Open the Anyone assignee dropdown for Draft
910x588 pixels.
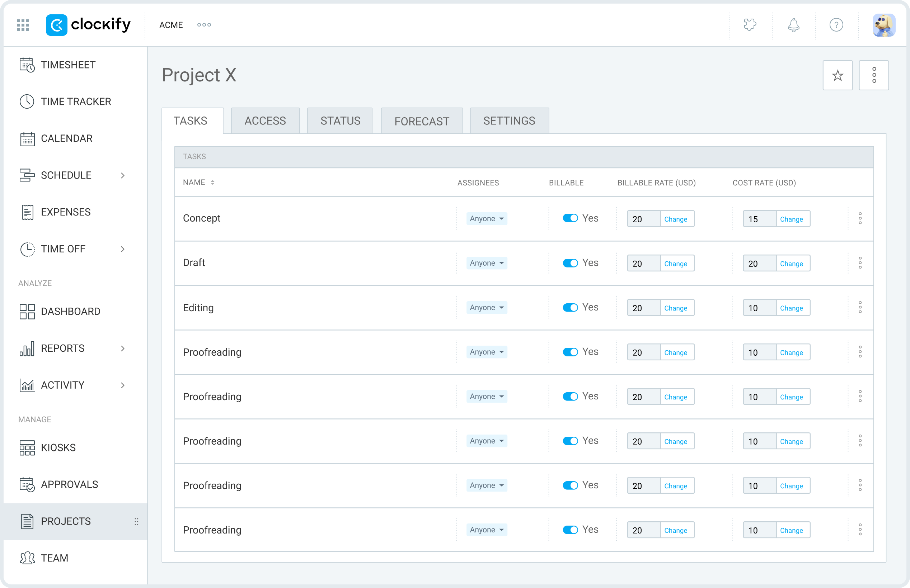[486, 263]
